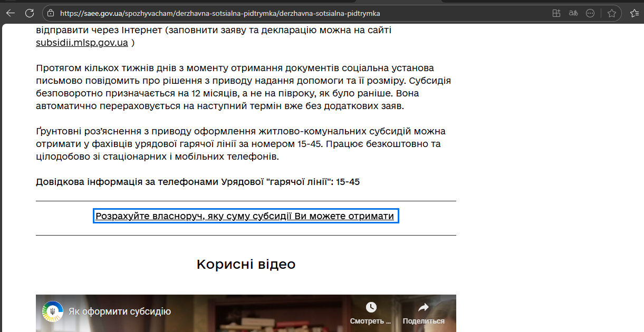Click the paragraph starting 'Протягом кількох тижнів'
This screenshot has width=644, height=332.
point(244,87)
